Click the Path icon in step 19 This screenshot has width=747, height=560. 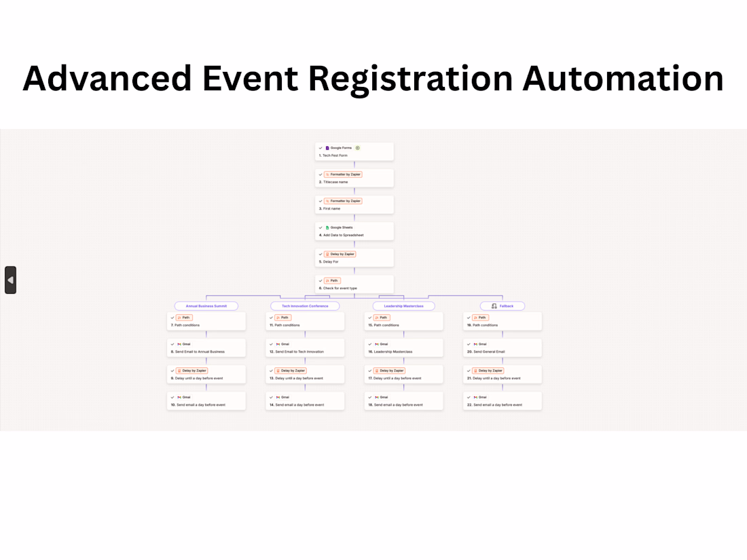(475, 318)
